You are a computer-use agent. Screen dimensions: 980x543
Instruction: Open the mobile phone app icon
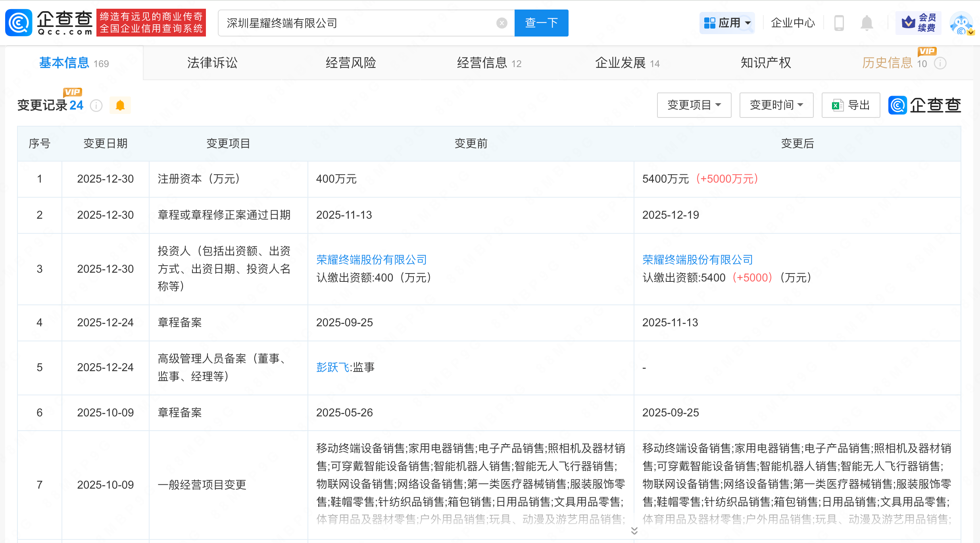pos(839,23)
